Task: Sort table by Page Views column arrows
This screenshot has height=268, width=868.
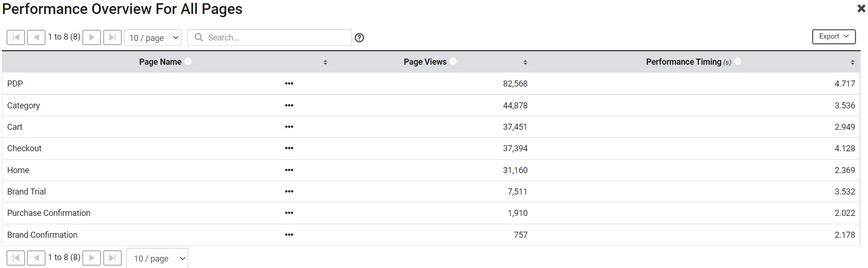Action: (525, 62)
